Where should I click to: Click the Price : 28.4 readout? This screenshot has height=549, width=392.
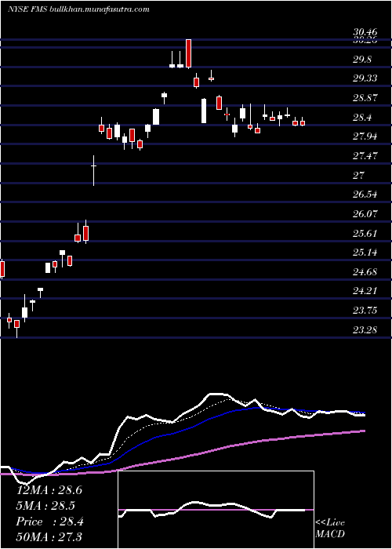click(x=49, y=522)
